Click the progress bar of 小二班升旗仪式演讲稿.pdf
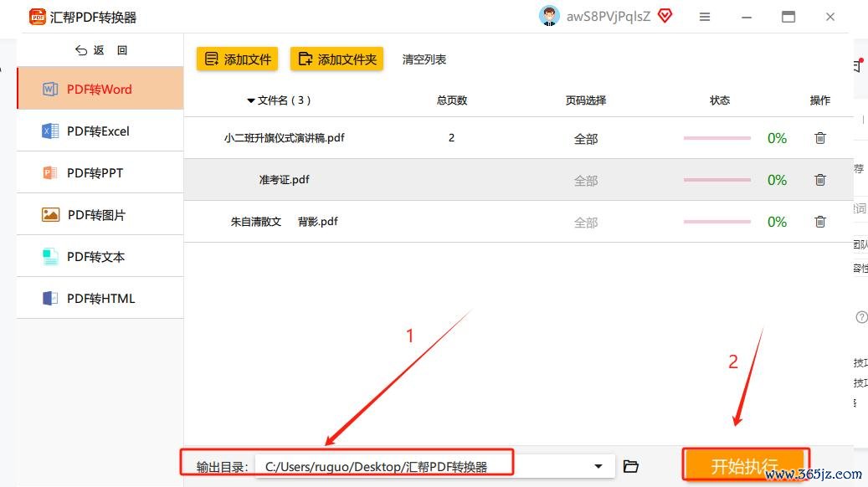The width and height of the screenshot is (868, 487). [716, 138]
